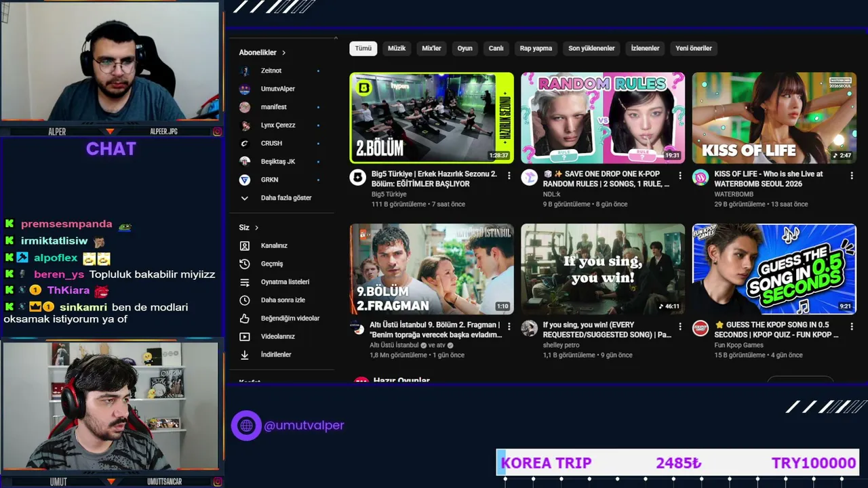
Task: Click NDL:k channel avatar under video
Action: coord(529,178)
